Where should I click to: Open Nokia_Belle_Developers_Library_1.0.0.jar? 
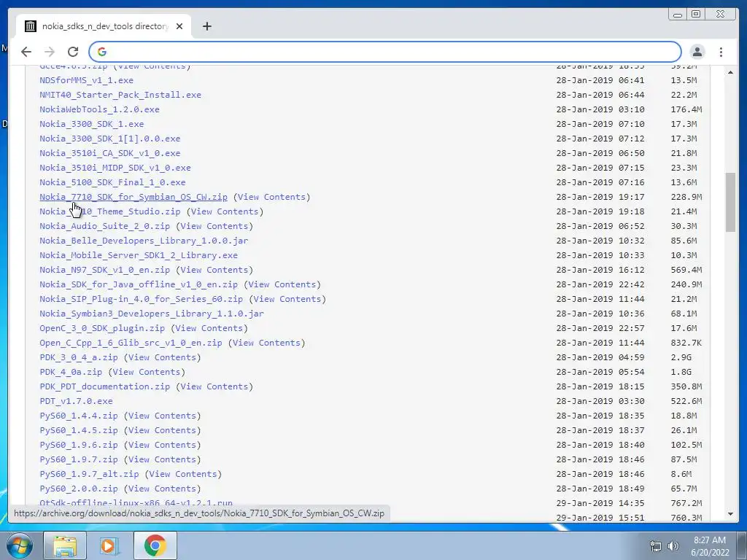pos(144,241)
